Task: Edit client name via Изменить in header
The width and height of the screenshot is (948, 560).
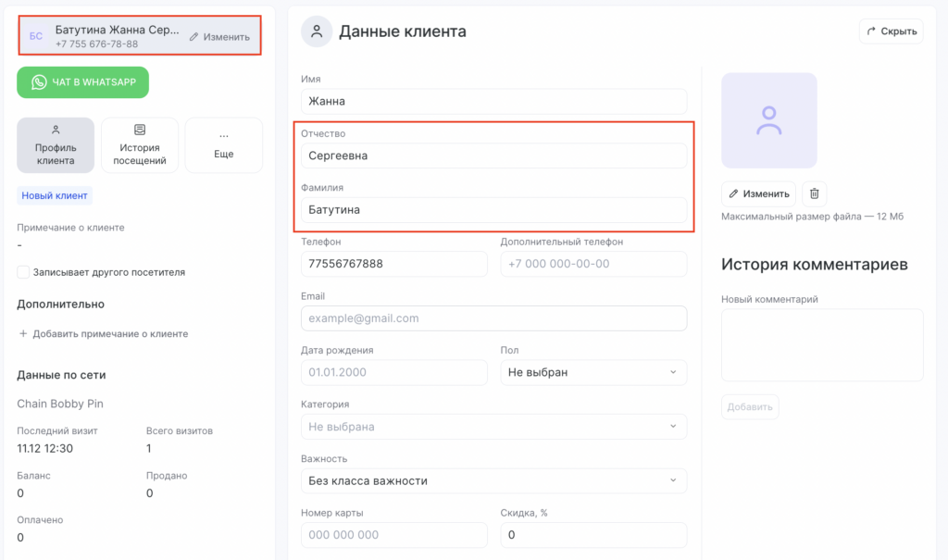Action: coord(219,37)
